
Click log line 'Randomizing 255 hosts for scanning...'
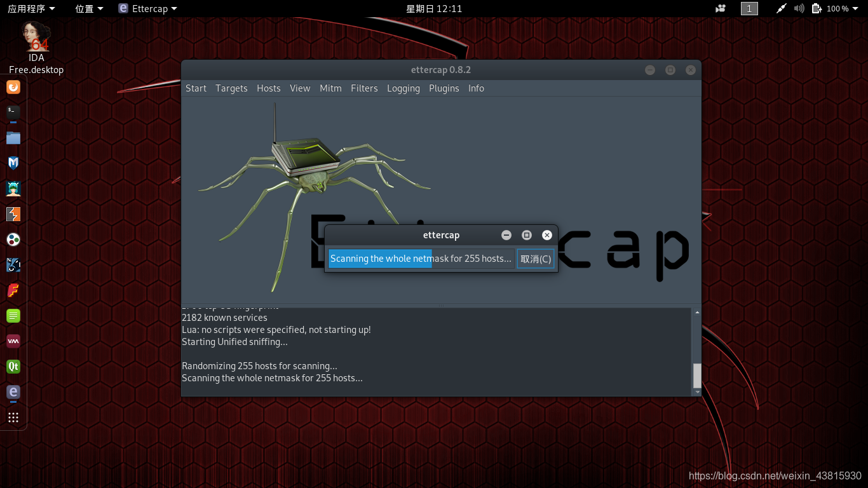[x=259, y=366]
